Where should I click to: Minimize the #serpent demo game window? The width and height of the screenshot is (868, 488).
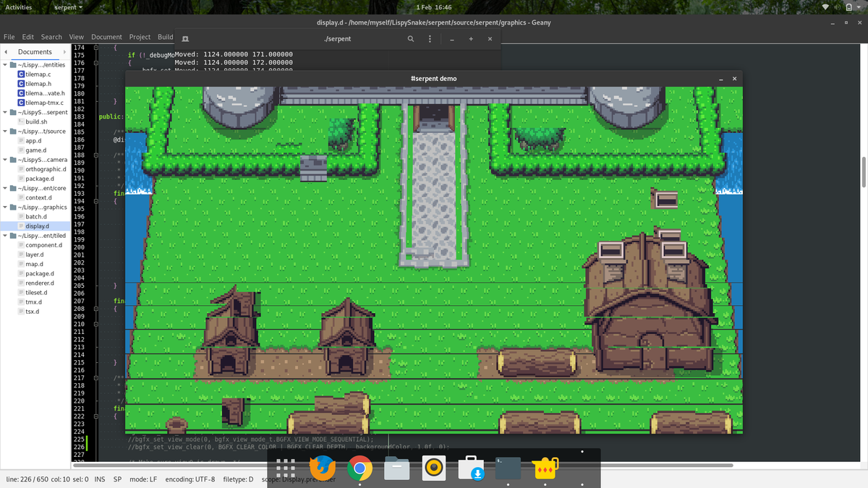(721, 78)
